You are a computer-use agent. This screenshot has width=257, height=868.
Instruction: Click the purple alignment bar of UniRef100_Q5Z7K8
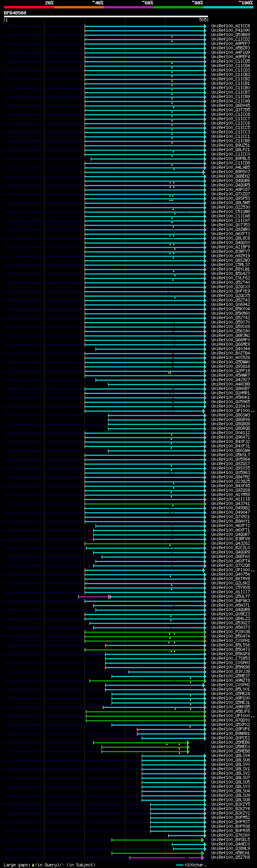(167, 857)
